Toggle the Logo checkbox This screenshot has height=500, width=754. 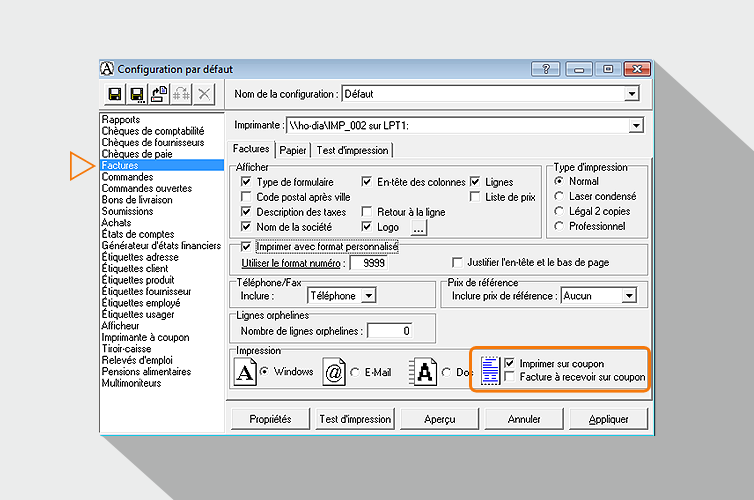[366, 226]
